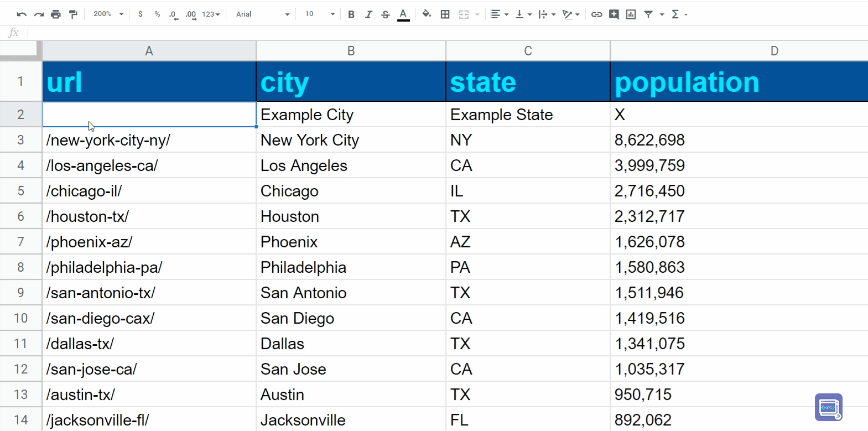
Task: Open the font size 10 dropdown
Action: 319,14
